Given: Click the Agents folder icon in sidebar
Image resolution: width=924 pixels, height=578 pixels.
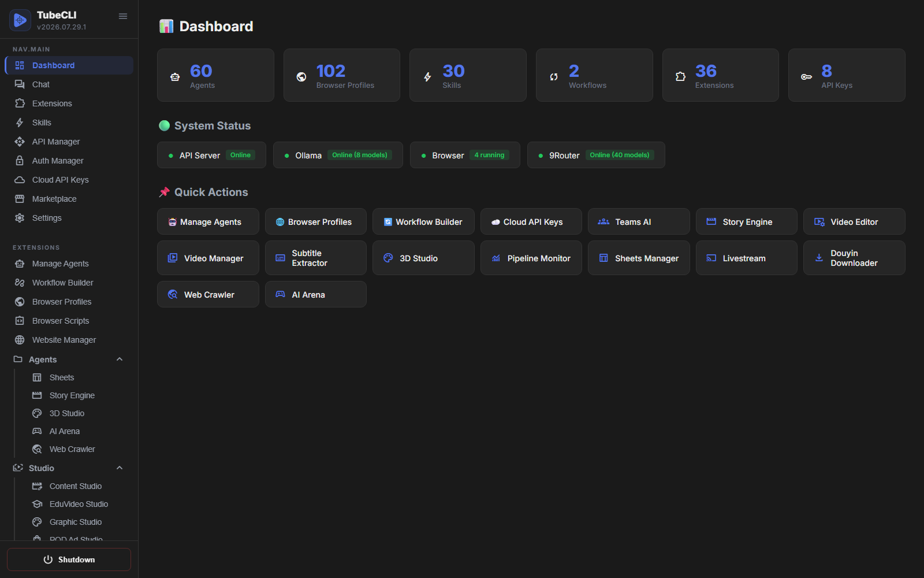Looking at the screenshot, I should click(x=18, y=359).
